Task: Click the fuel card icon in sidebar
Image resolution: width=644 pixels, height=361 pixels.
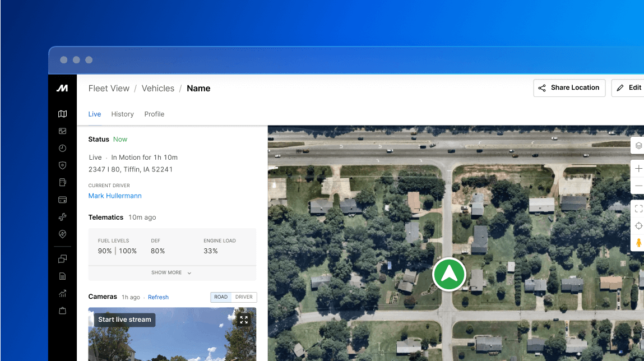Action: tap(62, 199)
